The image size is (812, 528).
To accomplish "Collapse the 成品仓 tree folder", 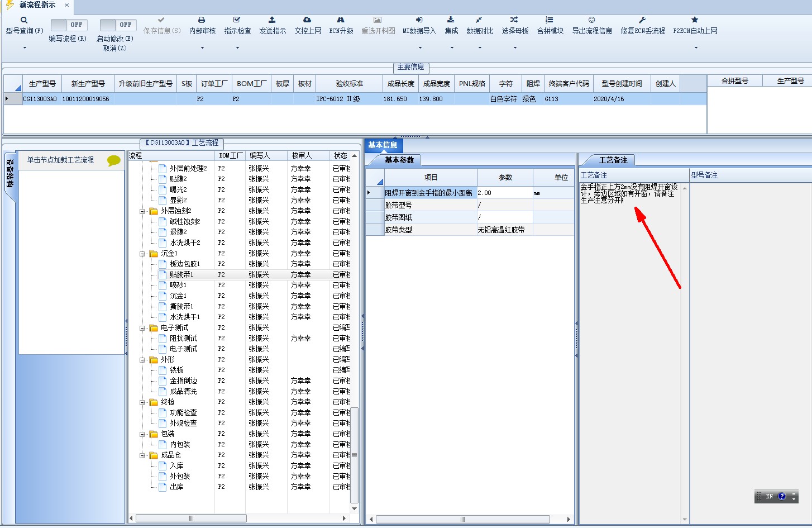I will pyautogui.click(x=142, y=455).
